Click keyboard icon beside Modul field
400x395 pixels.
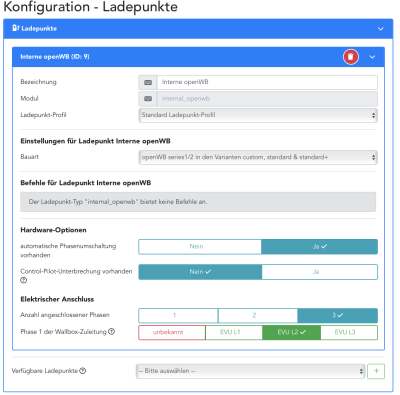click(x=148, y=99)
